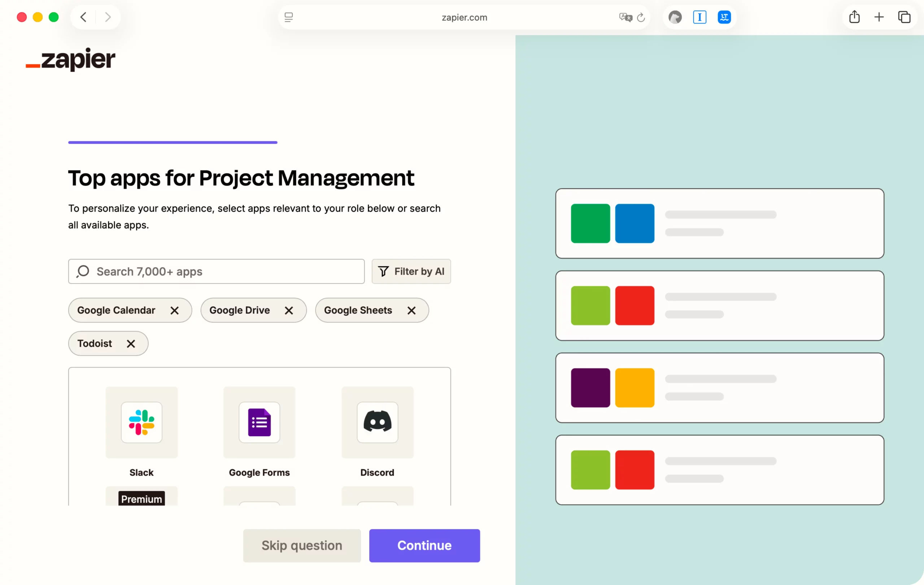924x585 pixels.
Task: Select the Discord app icon
Action: 377,422
